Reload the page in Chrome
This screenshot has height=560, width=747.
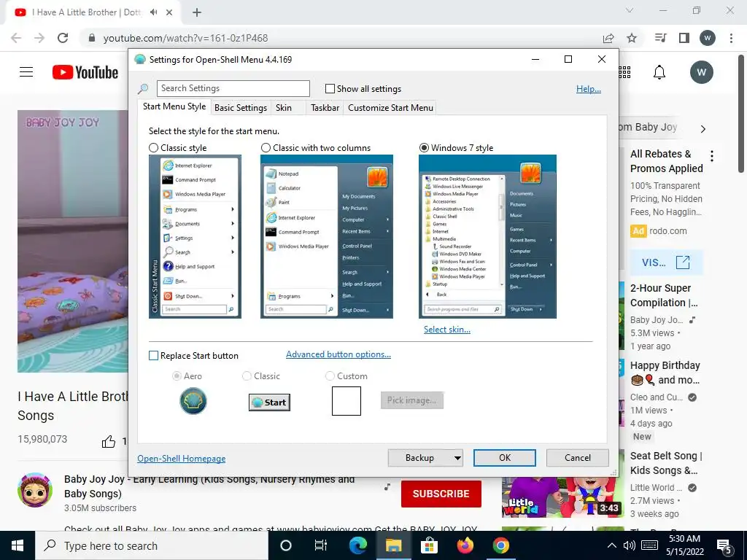click(63, 38)
